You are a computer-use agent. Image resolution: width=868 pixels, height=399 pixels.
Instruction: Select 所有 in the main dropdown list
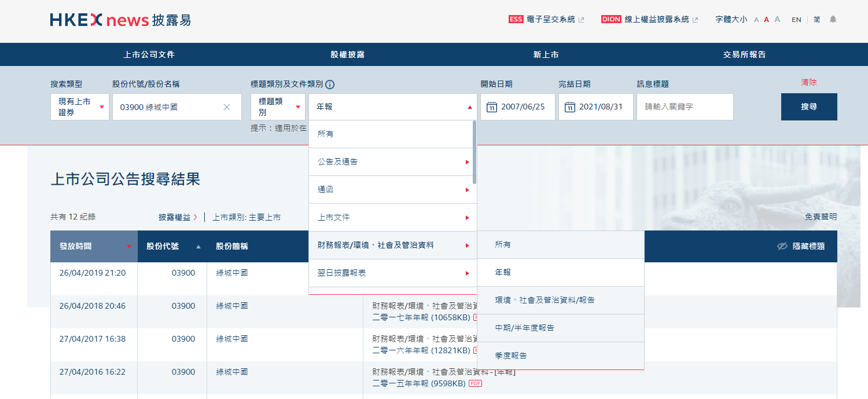(391, 134)
